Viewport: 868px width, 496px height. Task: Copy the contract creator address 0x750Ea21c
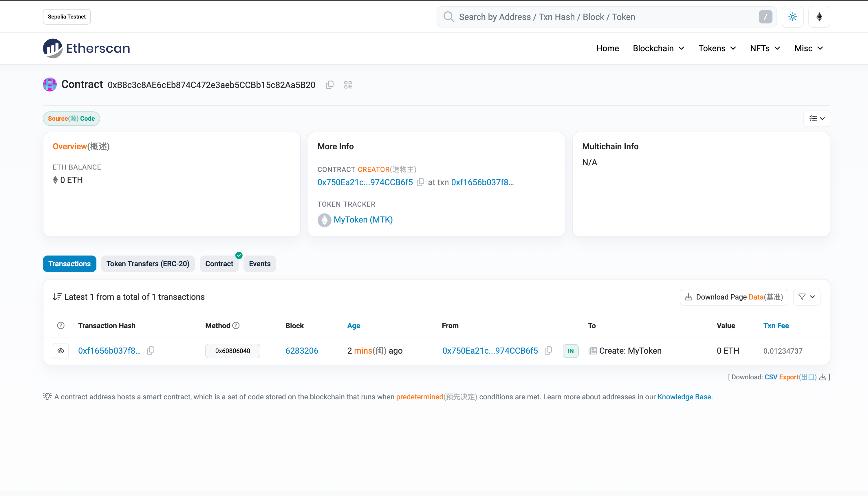421,182
